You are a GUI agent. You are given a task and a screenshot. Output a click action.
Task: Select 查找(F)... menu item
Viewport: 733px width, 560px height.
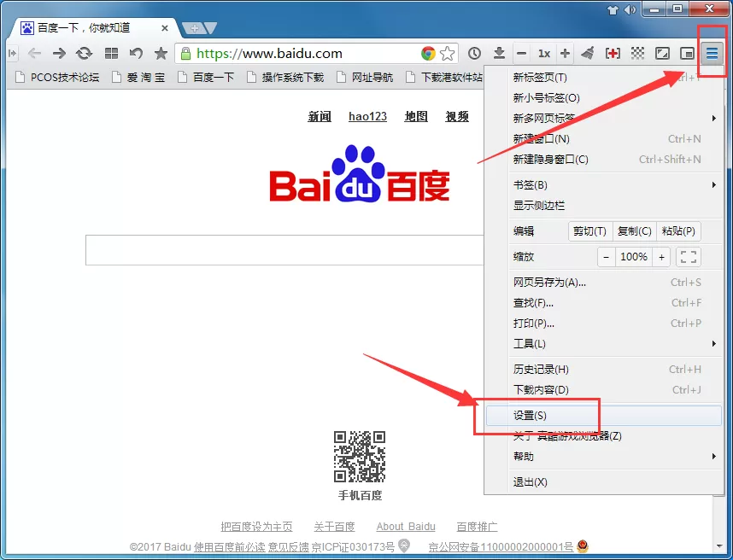tap(603, 303)
